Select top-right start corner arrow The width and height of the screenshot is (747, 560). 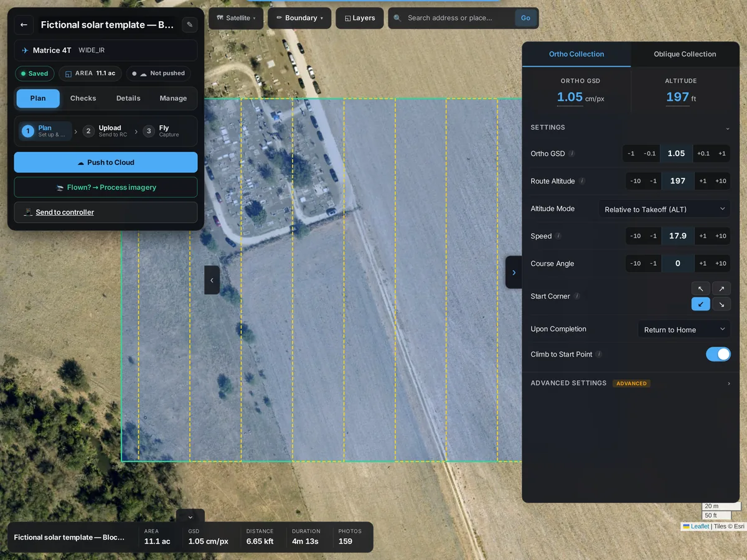[721, 289]
